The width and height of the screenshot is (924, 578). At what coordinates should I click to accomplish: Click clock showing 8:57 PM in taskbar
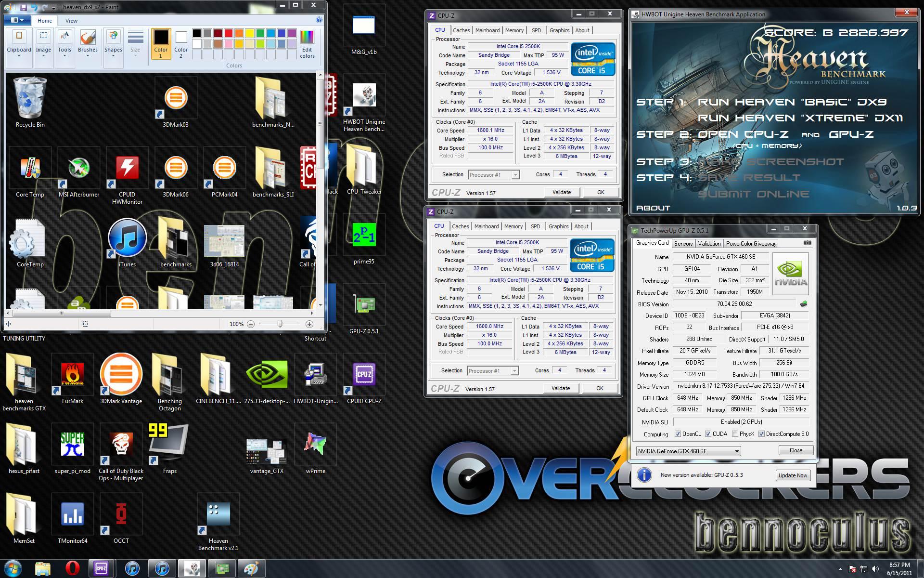(899, 569)
